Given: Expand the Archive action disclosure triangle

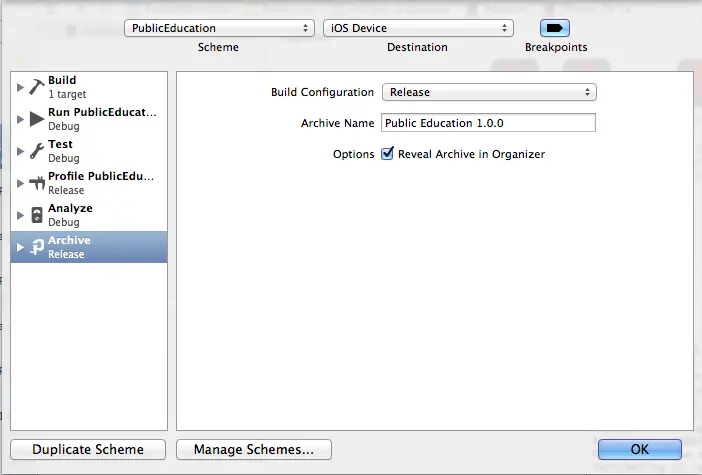Looking at the screenshot, I should coord(20,247).
